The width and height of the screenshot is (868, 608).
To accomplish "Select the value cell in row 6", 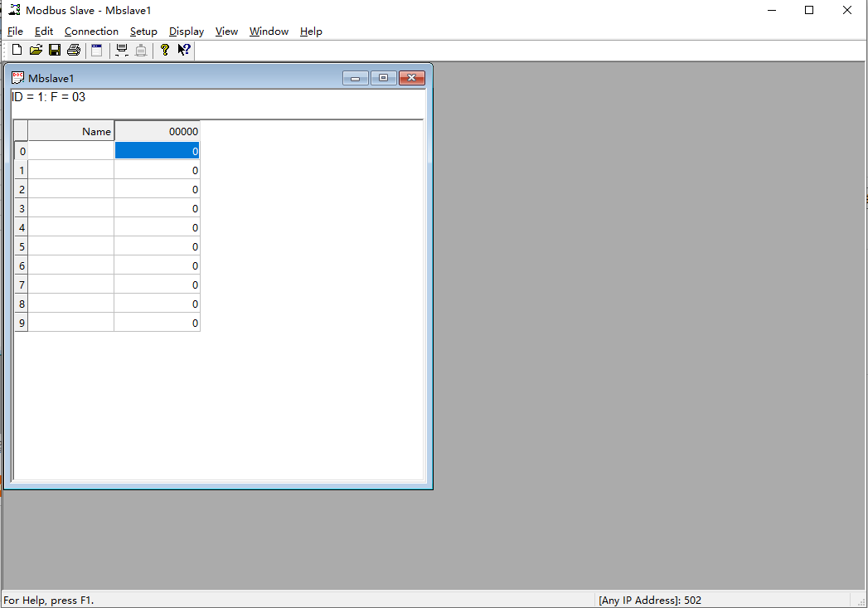I will pos(158,265).
